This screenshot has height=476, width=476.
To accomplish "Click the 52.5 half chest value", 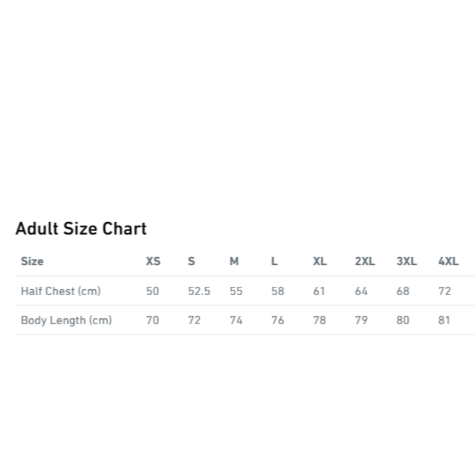I will 199,292.
